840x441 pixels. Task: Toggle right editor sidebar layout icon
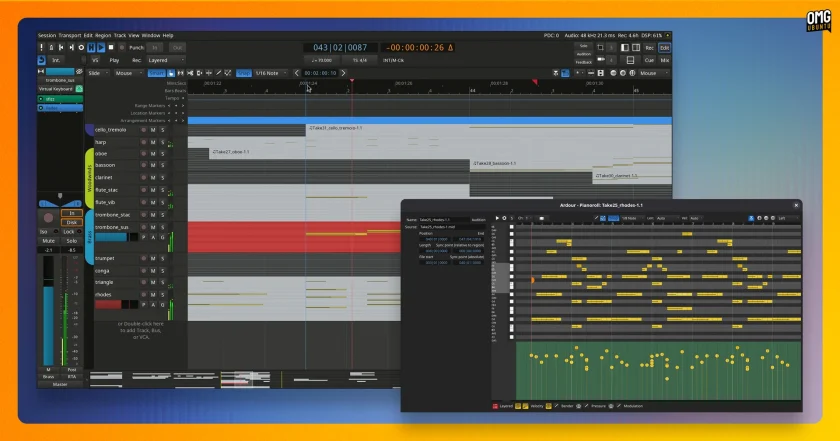(x=636, y=48)
